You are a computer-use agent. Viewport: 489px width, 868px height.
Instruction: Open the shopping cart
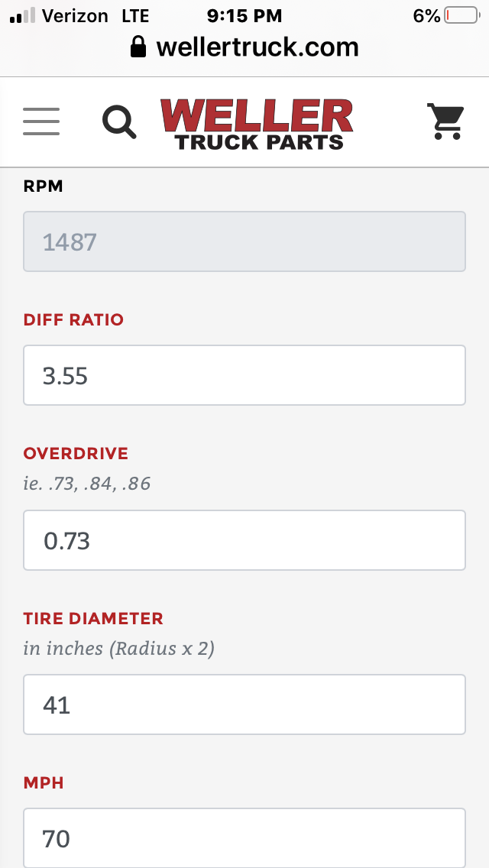(x=445, y=121)
